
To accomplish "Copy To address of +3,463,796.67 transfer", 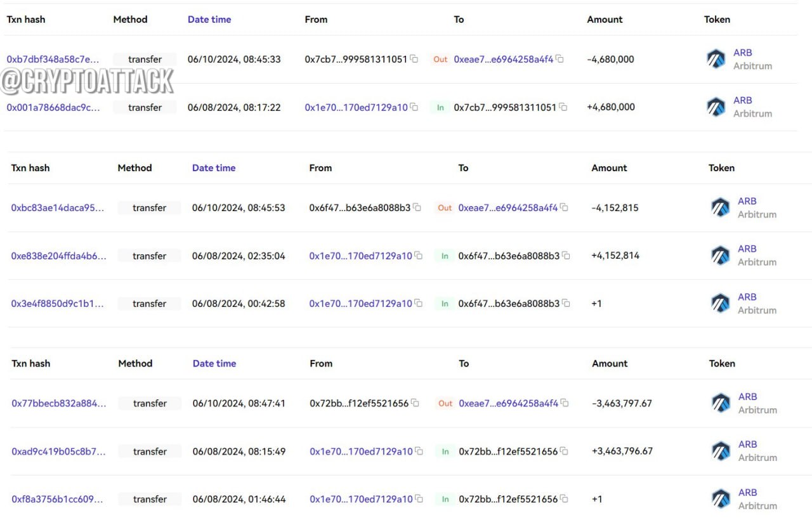I will pyautogui.click(x=564, y=451).
